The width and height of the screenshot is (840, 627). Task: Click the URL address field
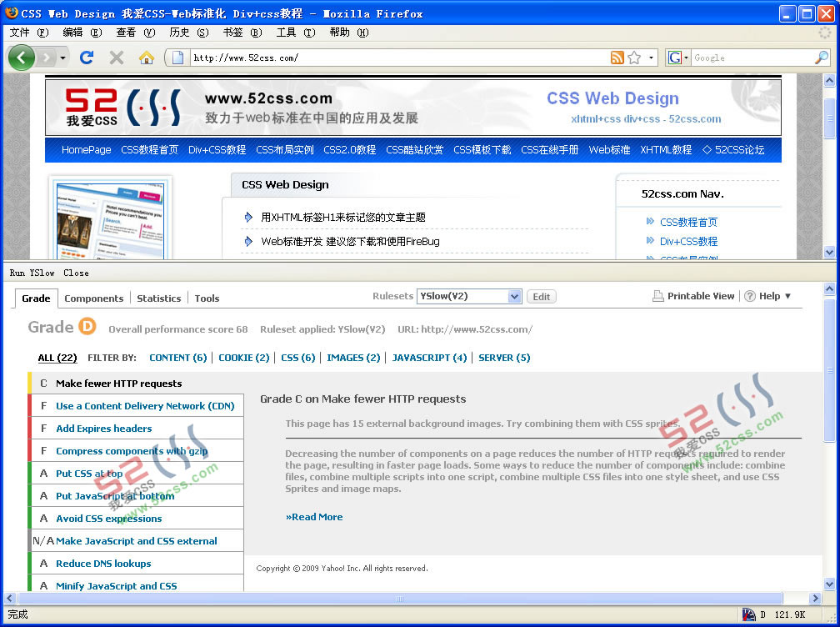(x=399, y=58)
